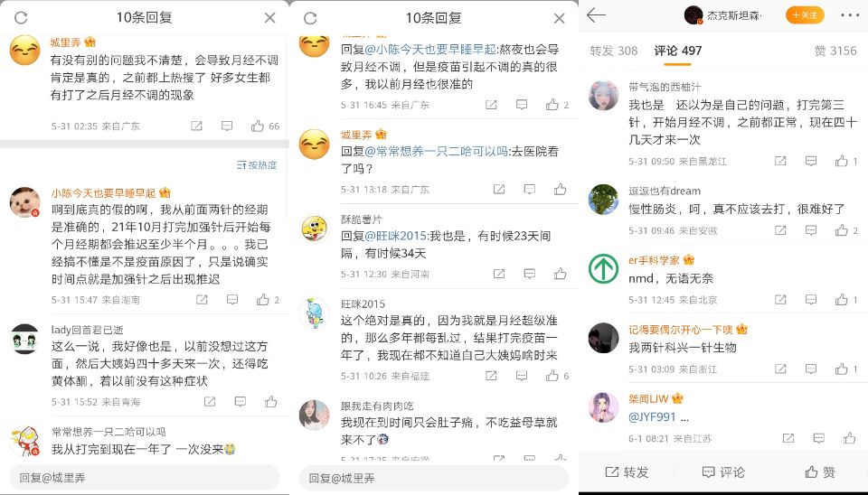The width and height of the screenshot is (868, 495).
Task: Open the three-dot more options menu
Action: (x=849, y=15)
